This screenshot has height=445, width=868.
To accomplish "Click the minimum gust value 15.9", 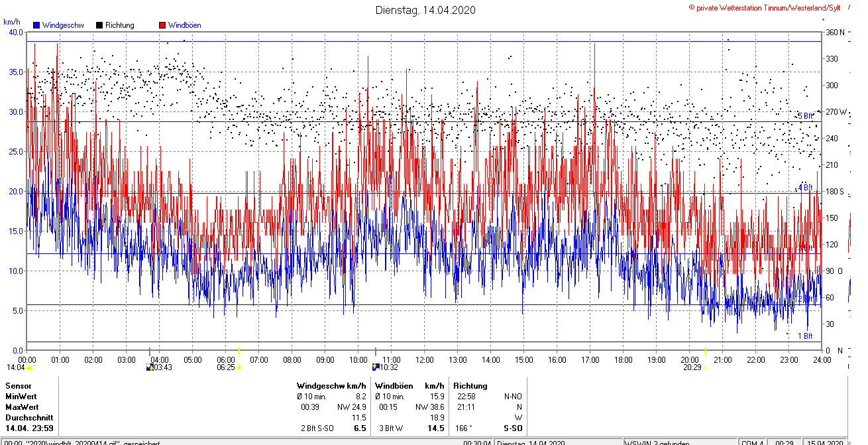I will coord(437,396).
